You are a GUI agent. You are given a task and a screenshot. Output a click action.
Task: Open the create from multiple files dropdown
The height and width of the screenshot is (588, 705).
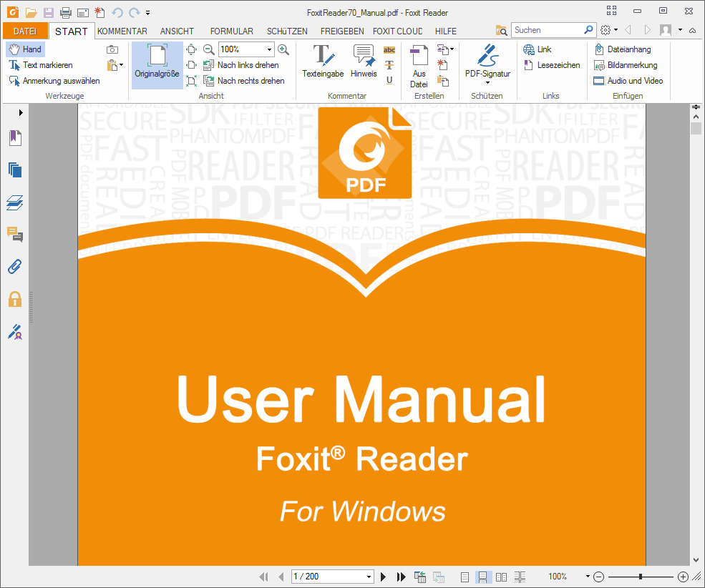click(445, 49)
